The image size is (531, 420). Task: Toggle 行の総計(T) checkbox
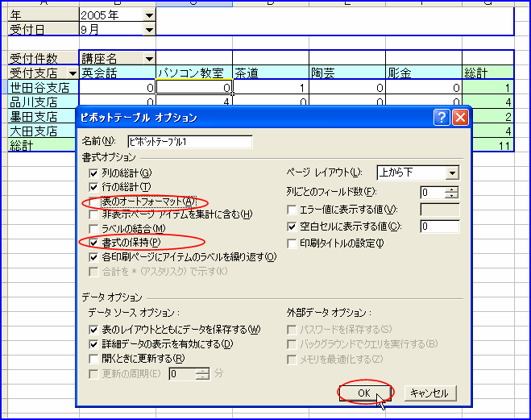[93, 187]
